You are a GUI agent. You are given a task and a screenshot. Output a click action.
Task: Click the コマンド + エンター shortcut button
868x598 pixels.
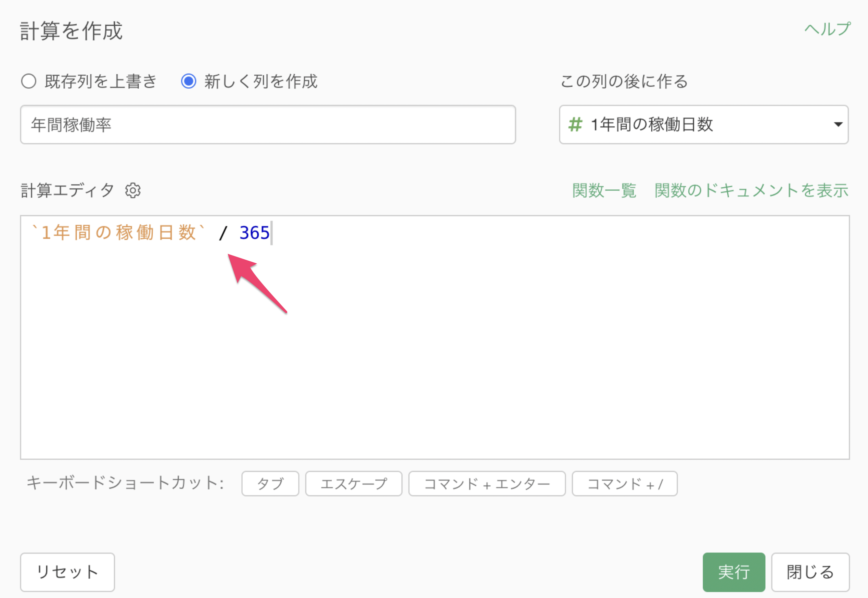(x=487, y=483)
